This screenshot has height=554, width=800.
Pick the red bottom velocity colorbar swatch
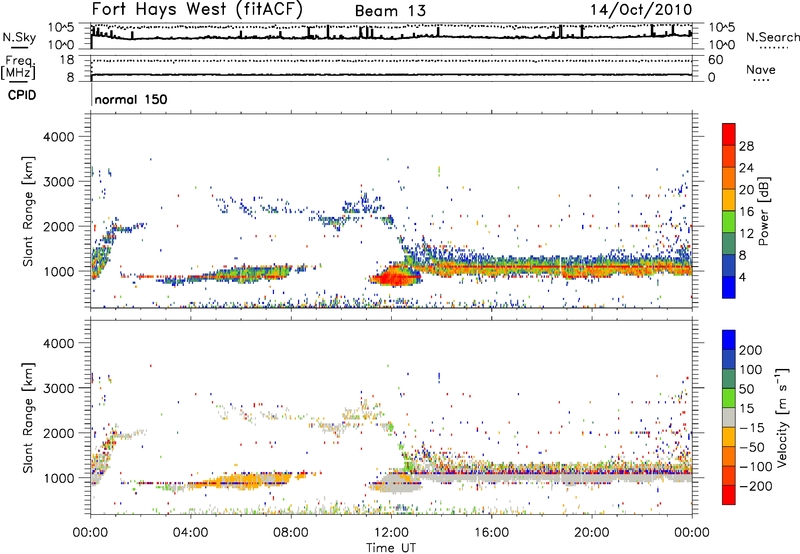pos(729,495)
